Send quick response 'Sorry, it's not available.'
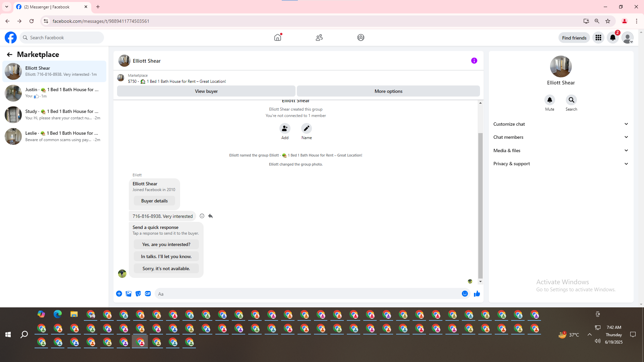This screenshot has height=362, width=644. [x=166, y=268]
